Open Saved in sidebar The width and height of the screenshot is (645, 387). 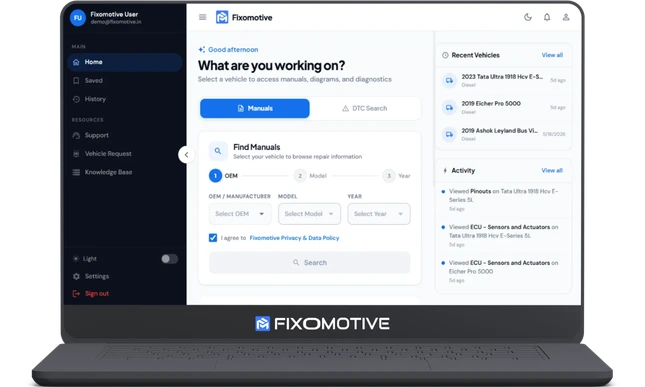[x=125, y=81]
